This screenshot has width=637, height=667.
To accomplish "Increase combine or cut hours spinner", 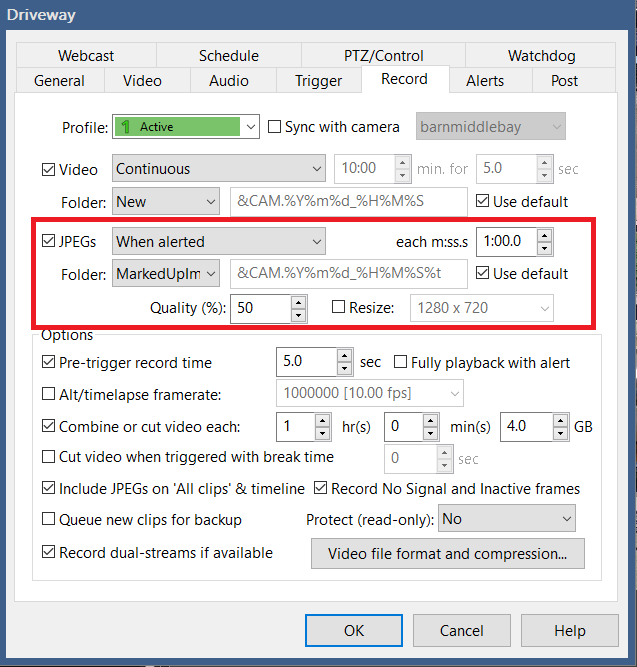I will pyautogui.click(x=322, y=421).
